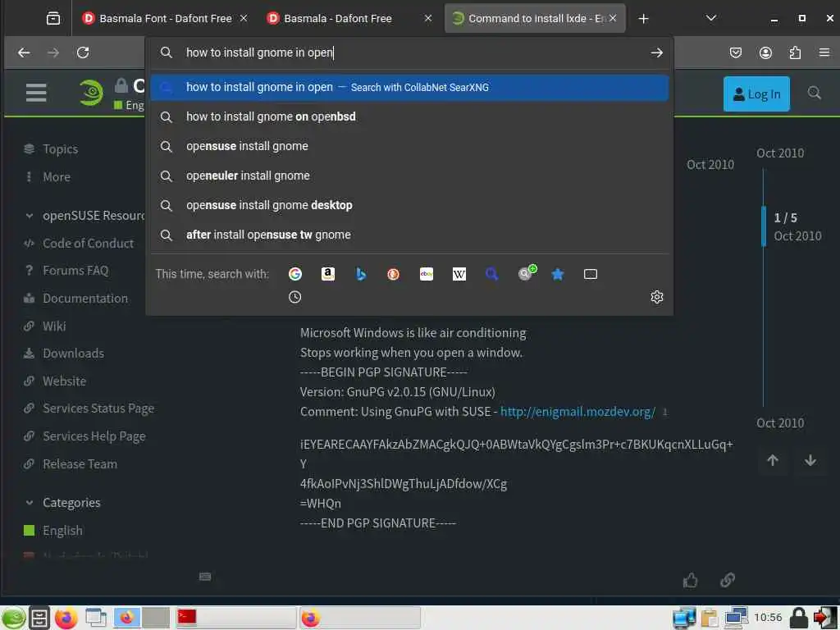This screenshot has height=630, width=840.
Task: Close the Basmala Font - Dafont Free tab
Action: pos(244,18)
